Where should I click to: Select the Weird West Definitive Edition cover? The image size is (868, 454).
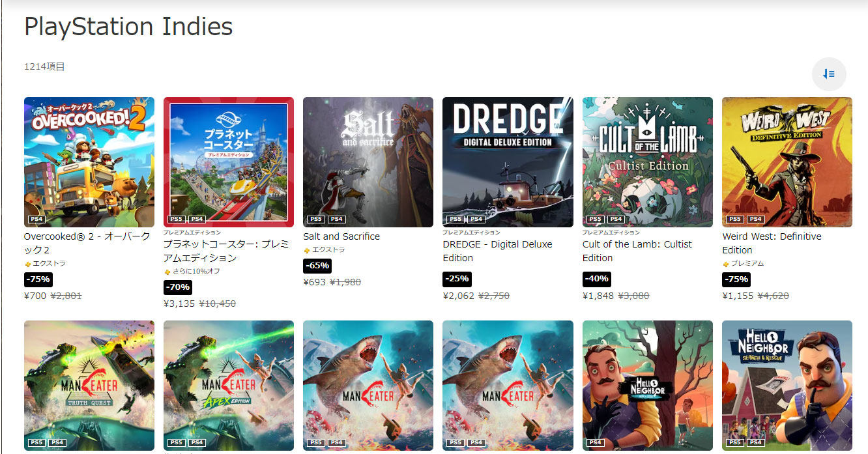(787, 162)
